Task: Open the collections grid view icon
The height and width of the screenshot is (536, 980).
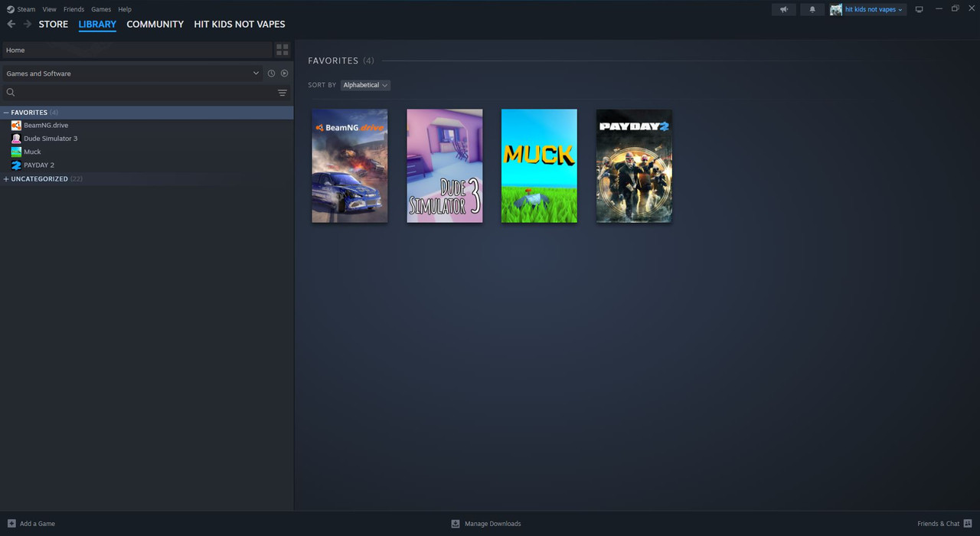Action: click(283, 50)
